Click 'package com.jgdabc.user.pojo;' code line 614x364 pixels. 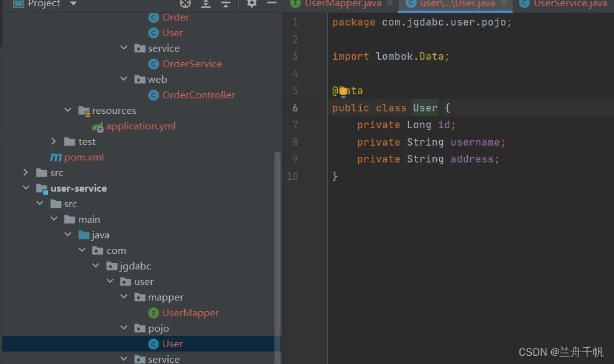(x=422, y=22)
